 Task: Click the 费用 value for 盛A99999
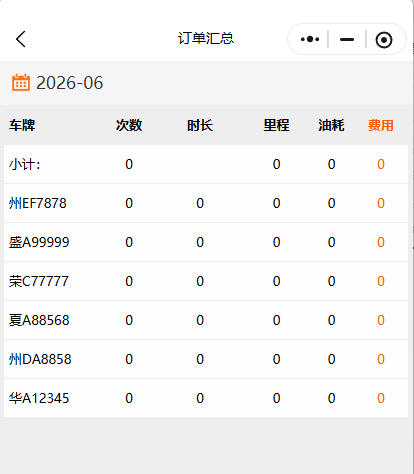[x=381, y=242]
